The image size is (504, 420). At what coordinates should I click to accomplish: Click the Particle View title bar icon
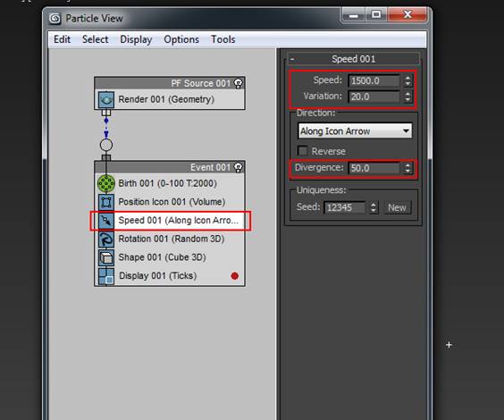(x=55, y=18)
